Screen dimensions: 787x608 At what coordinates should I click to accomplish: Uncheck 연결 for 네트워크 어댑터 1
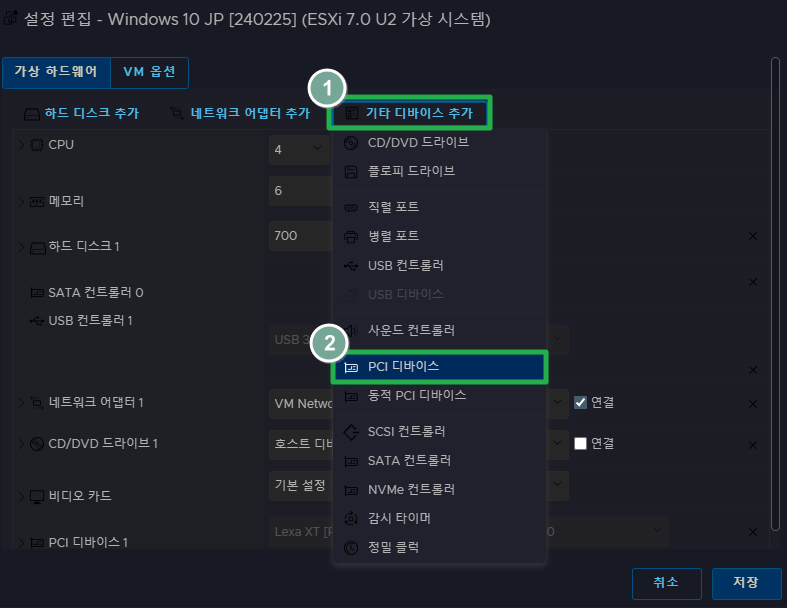coord(580,402)
